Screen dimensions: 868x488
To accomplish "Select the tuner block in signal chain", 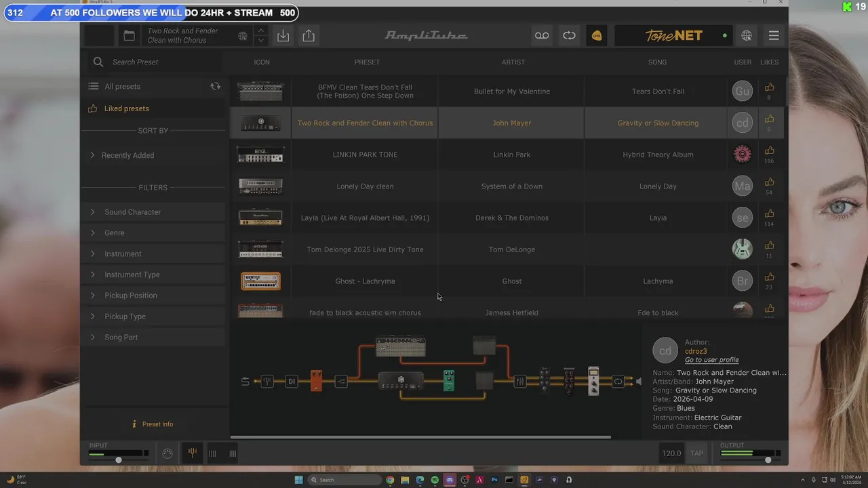I will (267, 382).
